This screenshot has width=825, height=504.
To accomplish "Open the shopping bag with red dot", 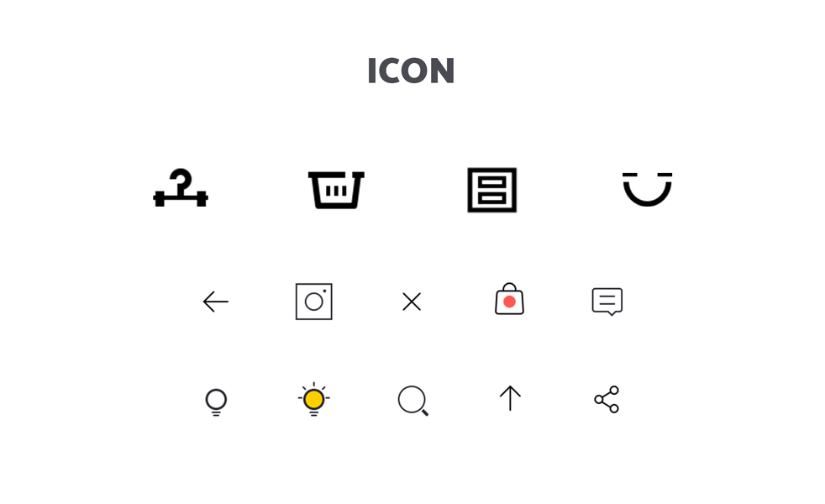I will 509,299.
